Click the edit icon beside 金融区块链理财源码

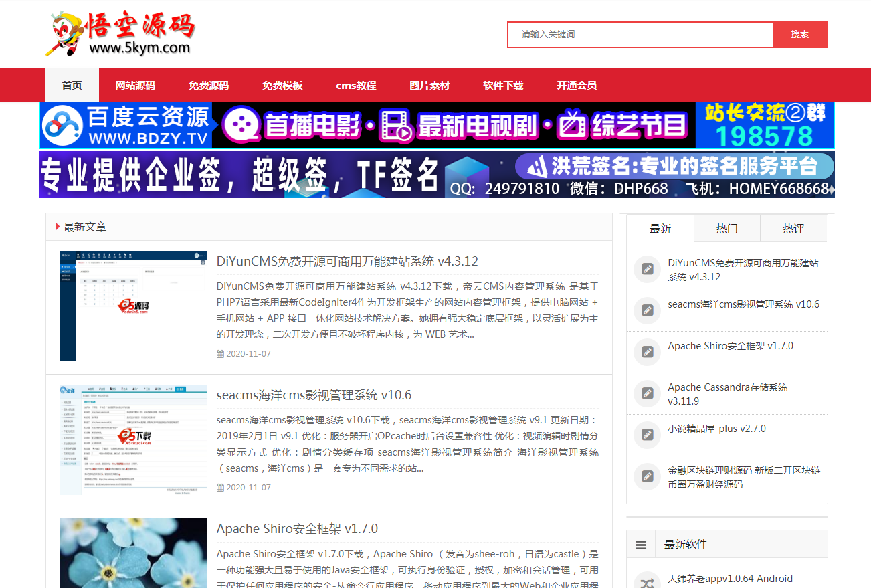[647, 476]
